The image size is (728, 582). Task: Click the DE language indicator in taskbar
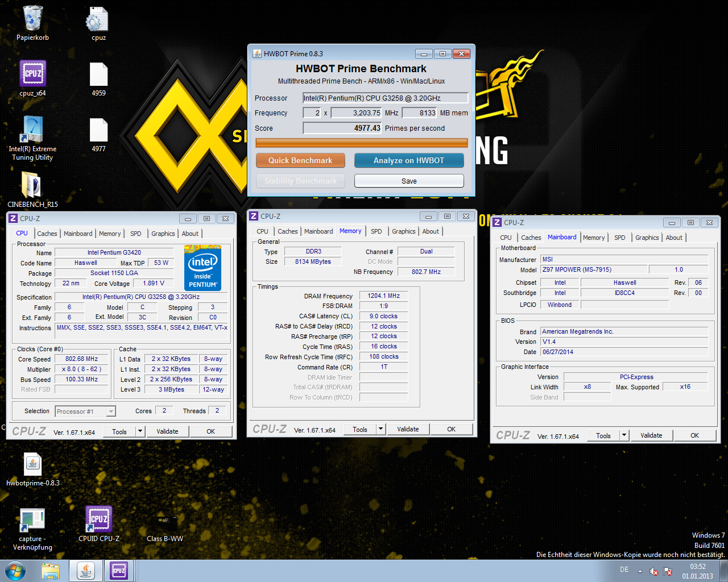tap(624, 569)
